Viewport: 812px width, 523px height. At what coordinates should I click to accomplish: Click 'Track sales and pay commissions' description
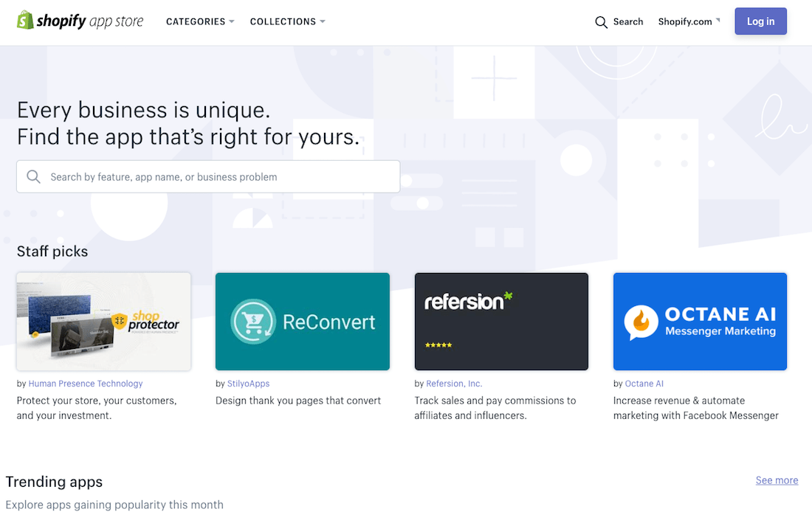click(495, 408)
